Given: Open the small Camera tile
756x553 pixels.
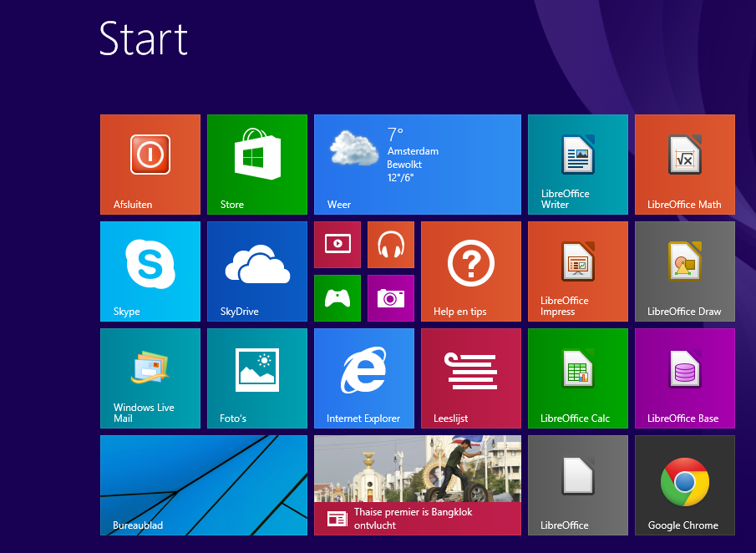Looking at the screenshot, I should click(x=391, y=298).
